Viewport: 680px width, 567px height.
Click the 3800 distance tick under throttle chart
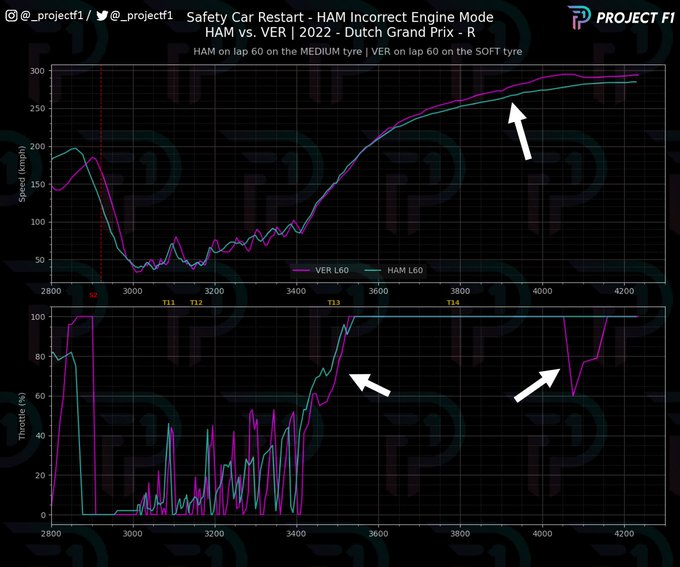pyautogui.click(x=460, y=533)
